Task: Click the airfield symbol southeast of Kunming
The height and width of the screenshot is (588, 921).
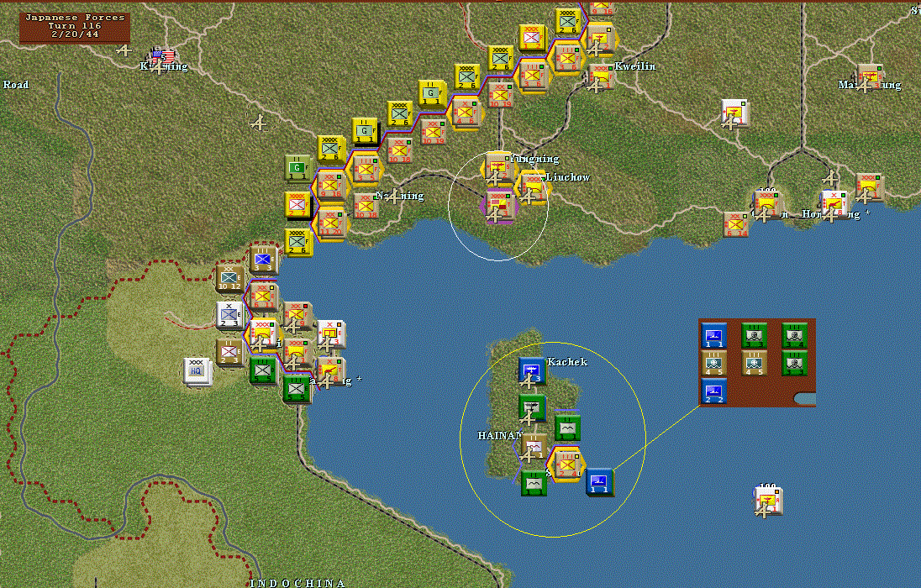Action: [x=259, y=124]
